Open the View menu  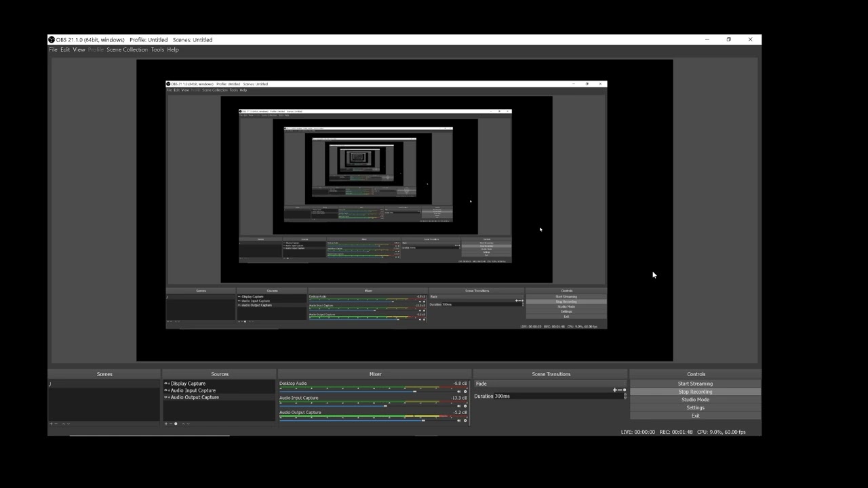pos(79,49)
